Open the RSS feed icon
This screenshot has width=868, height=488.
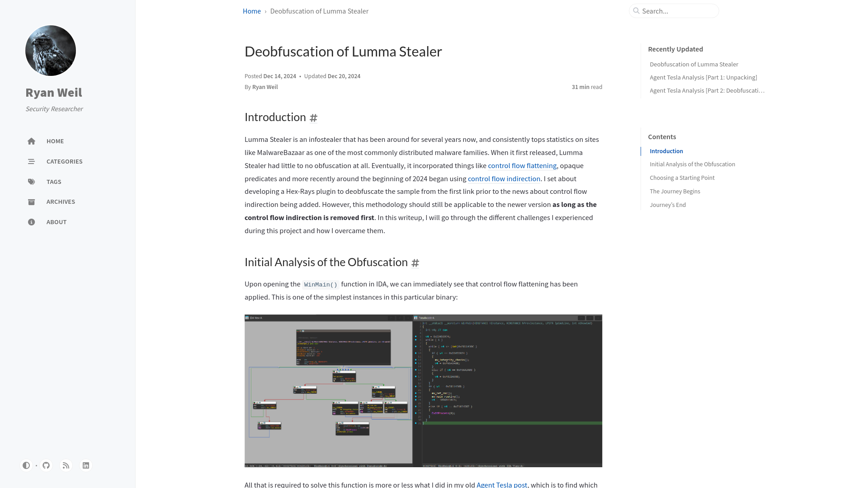pyautogui.click(x=66, y=465)
